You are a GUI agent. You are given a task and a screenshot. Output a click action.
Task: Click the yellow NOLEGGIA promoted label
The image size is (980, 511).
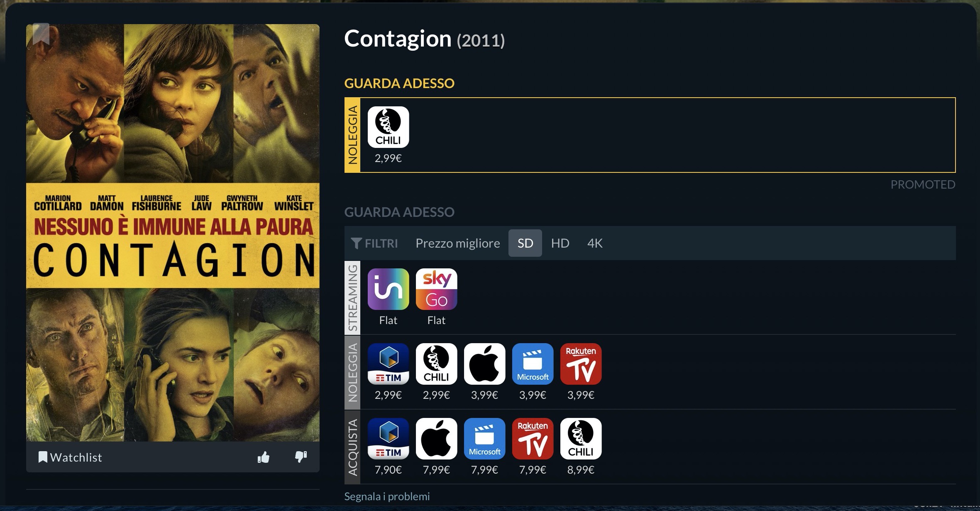coord(352,135)
